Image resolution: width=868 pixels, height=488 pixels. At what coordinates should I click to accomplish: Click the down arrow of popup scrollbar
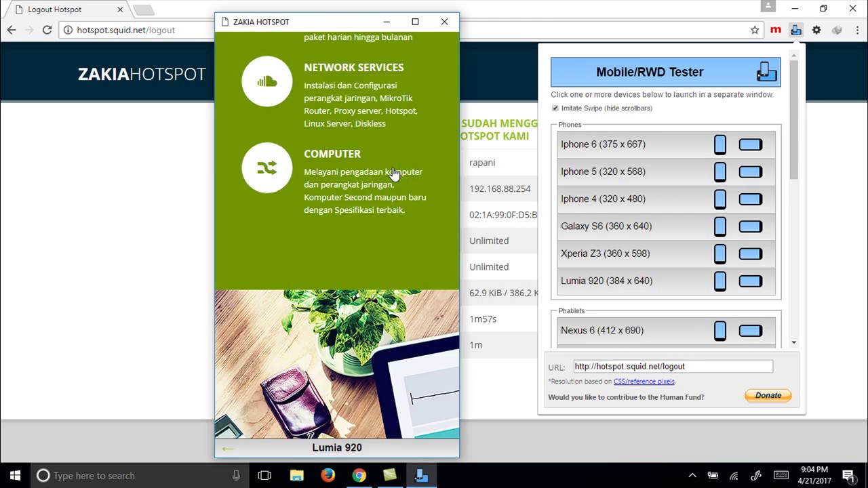[793, 342]
